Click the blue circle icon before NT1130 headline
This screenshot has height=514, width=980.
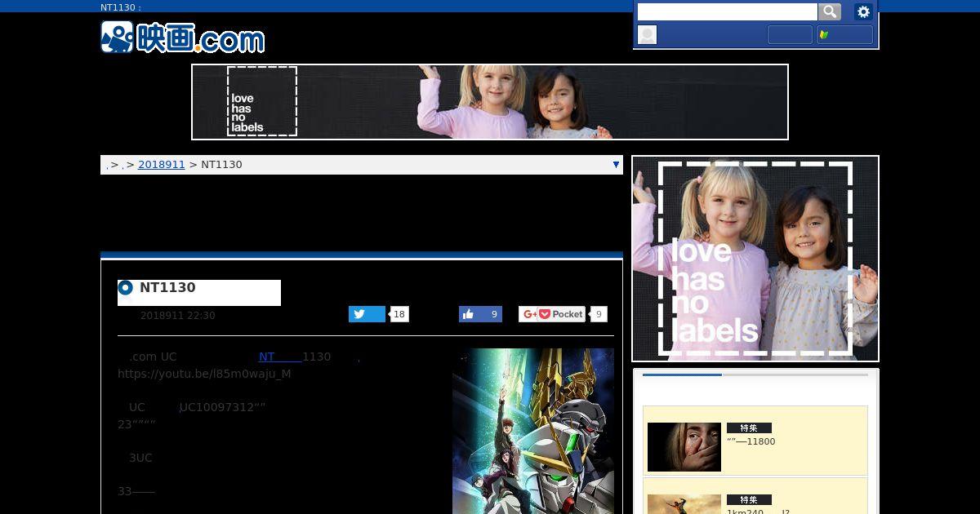(x=126, y=287)
